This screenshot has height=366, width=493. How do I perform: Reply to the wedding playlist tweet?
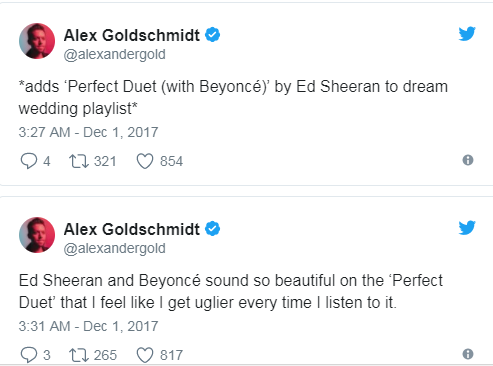point(29,161)
